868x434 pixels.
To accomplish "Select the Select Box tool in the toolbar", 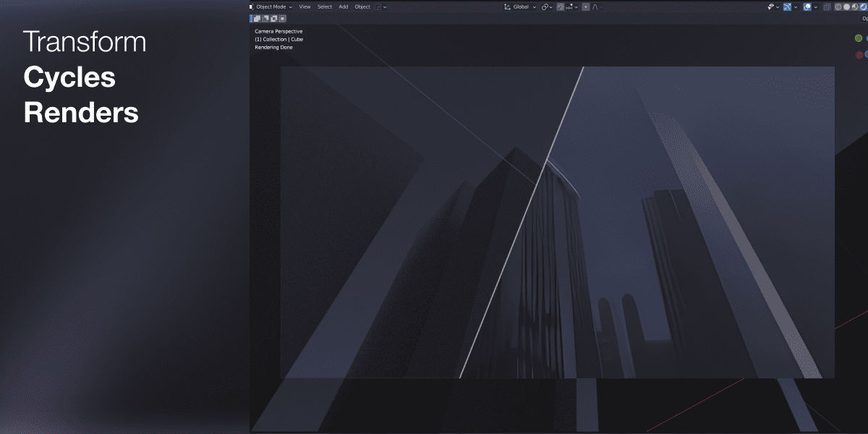I will pos(255,18).
